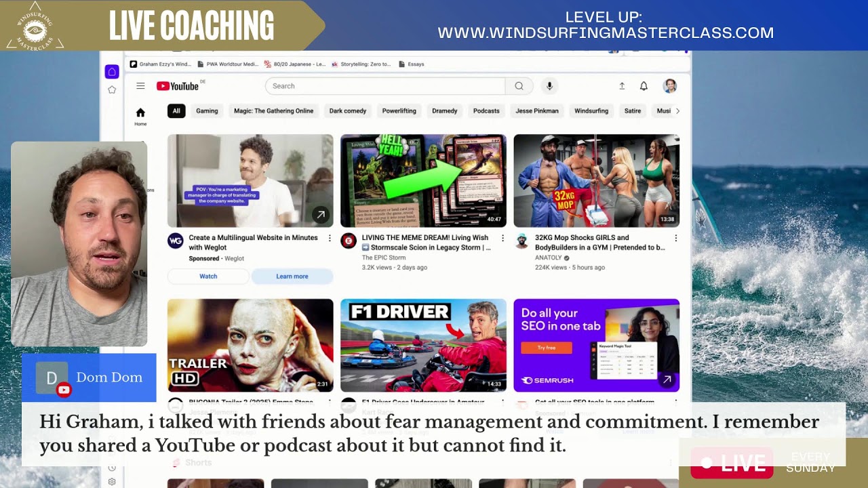This screenshot has height=488, width=868.
Task: Open the Graham Ezzy's Wind... bookmark
Action: [161, 64]
